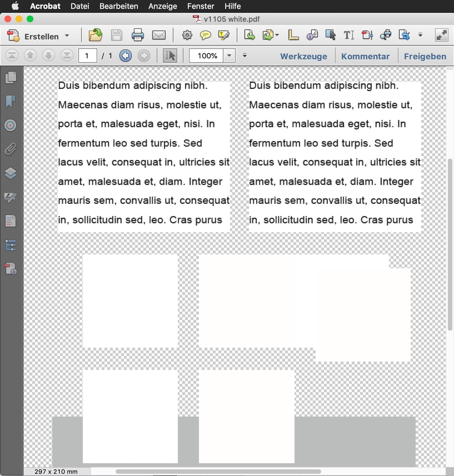Click the export page with green arrow icon
The image size is (454, 476).
coord(250,35)
